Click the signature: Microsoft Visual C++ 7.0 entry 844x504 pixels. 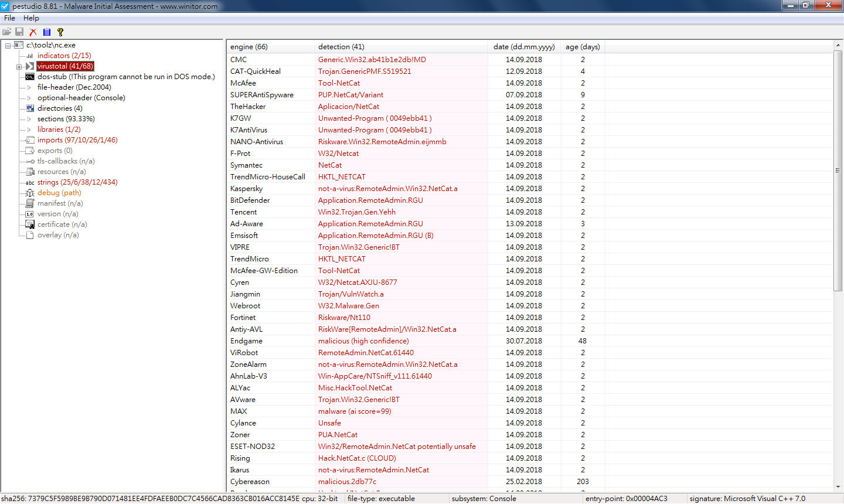point(747,499)
